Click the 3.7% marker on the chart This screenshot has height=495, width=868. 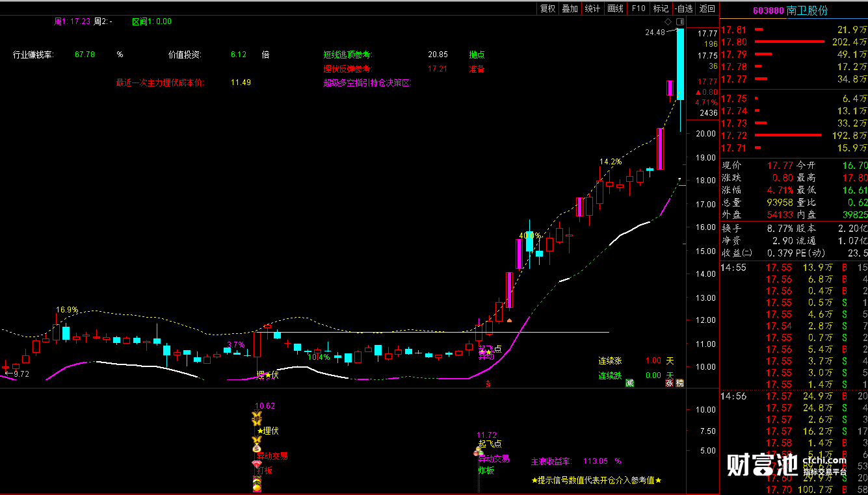click(235, 344)
